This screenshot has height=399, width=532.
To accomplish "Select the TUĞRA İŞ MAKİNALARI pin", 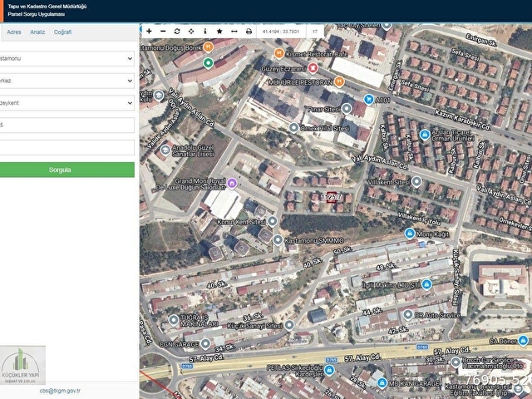I will point(174,319).
